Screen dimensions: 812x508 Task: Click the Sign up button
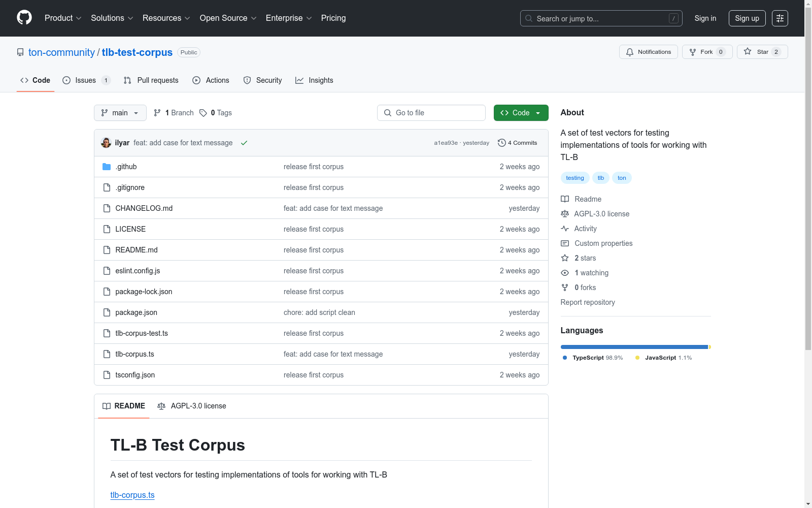tap(747, 18)
